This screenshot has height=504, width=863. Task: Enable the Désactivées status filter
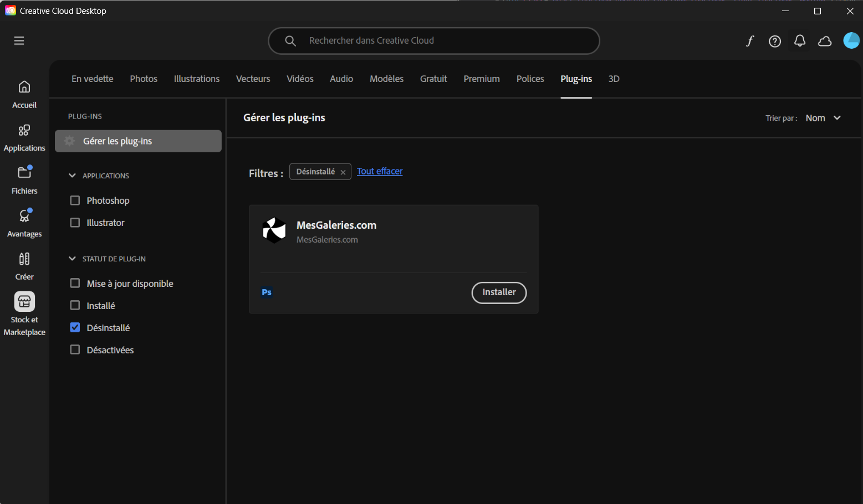pyautogui.click(x=75, y=349)
